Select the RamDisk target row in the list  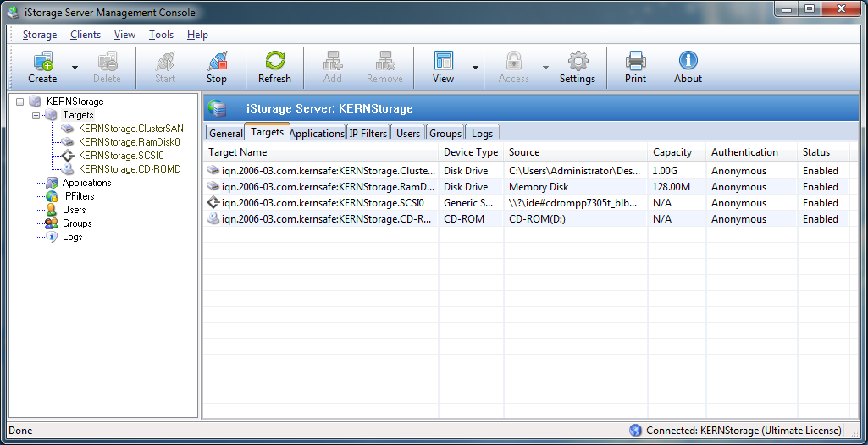526,187
